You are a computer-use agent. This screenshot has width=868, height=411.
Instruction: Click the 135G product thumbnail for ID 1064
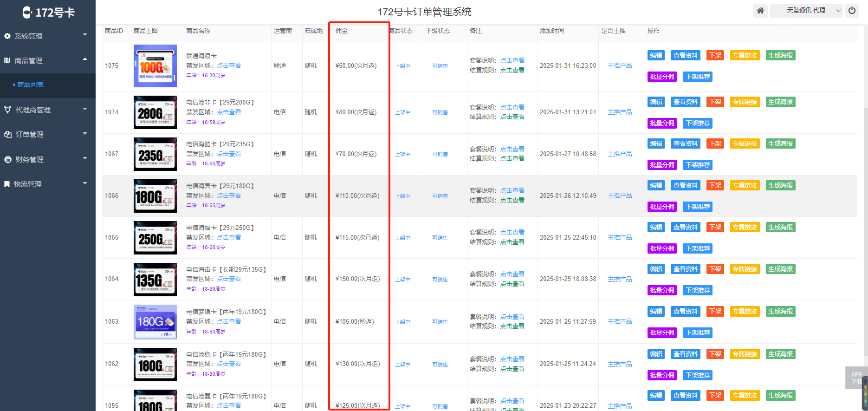[x=155, y=280]
